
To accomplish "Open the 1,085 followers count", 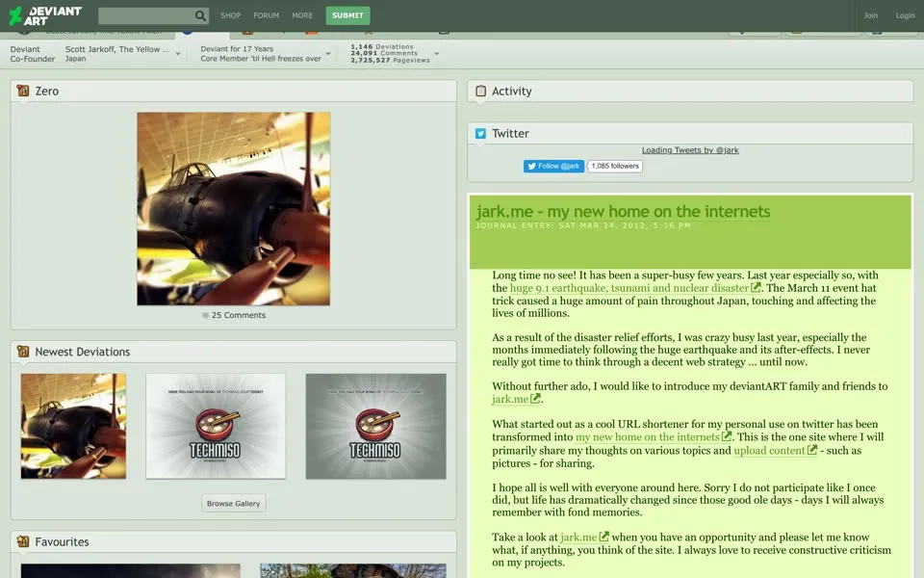I will pyautogui.click(x=615, y=166).
